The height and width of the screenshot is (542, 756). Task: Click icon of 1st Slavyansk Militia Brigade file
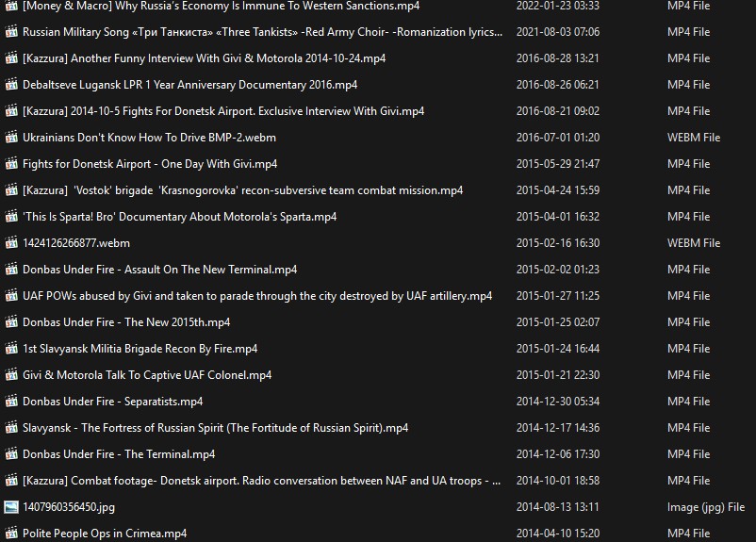click(x=11, y=349)
